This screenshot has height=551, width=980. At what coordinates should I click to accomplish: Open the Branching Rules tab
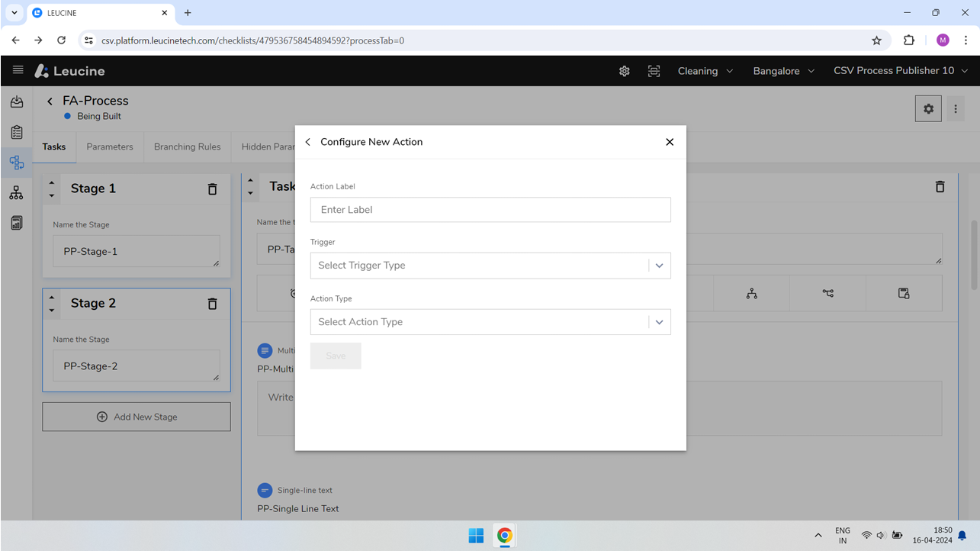pyautogui.click(x=187, y=147)
